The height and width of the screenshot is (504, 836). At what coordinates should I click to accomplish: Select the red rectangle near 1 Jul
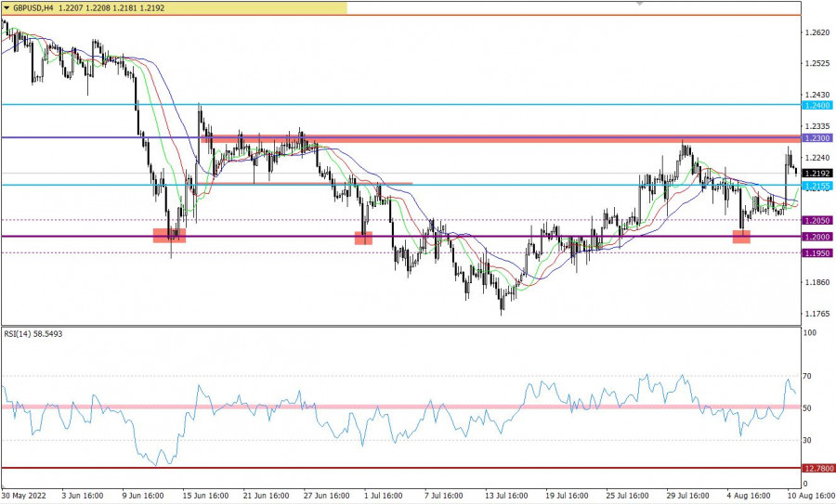click(363, 238)
